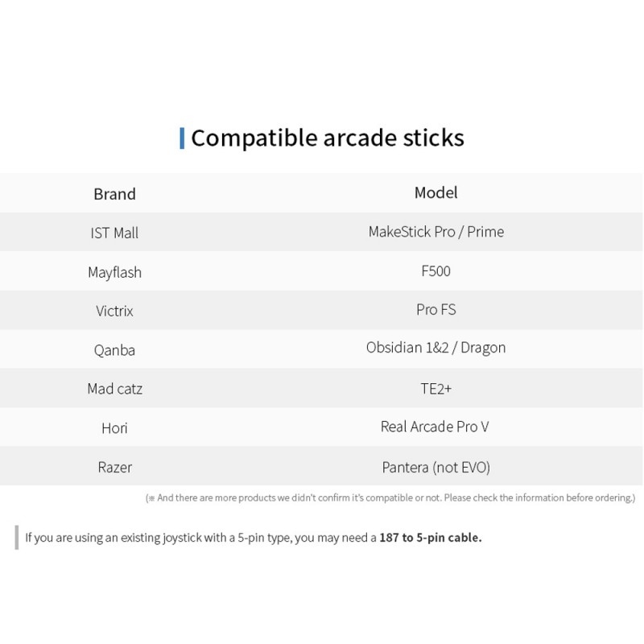Click the TE2+ model entry
Screen dimensions: 644x644
pyautogui.click(x=436, y=389)
